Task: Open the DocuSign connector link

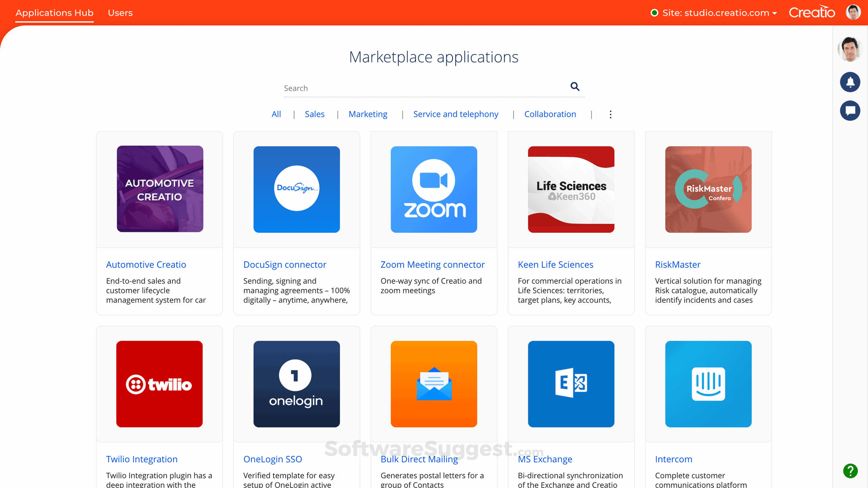Action: point(285,264)
